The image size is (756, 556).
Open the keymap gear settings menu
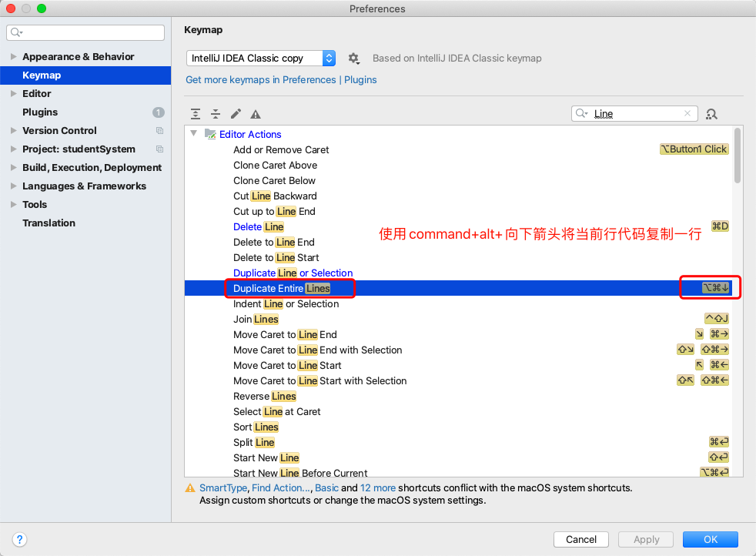[x=353, y=59]
